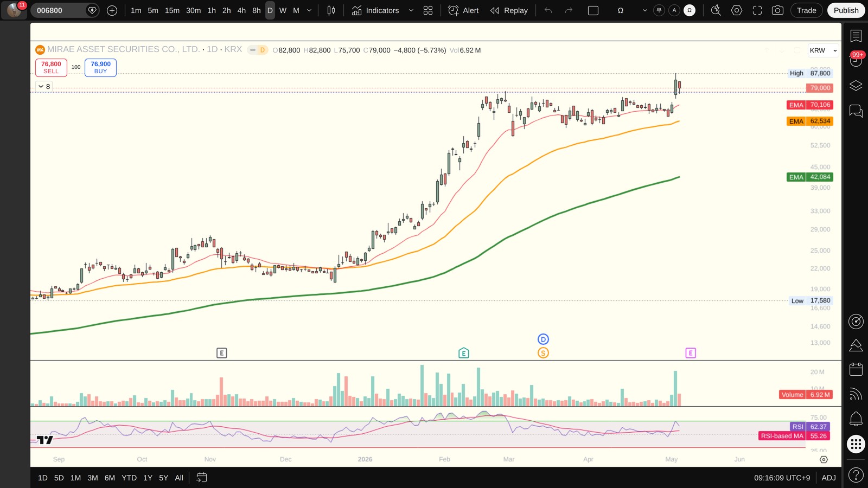Set the date range to 3M
This screenshot has height=488, width=868.
click(x=93, y=478)
